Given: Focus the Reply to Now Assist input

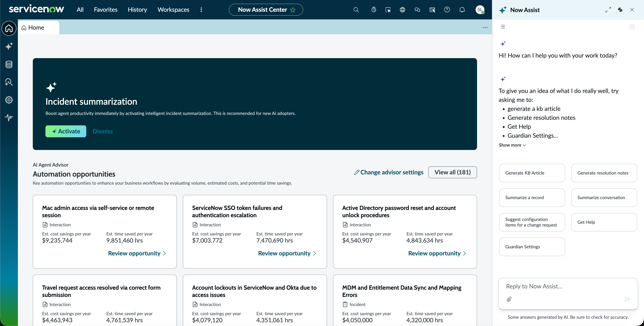Looking at the screenshot, I should click(x=568, y=287).
